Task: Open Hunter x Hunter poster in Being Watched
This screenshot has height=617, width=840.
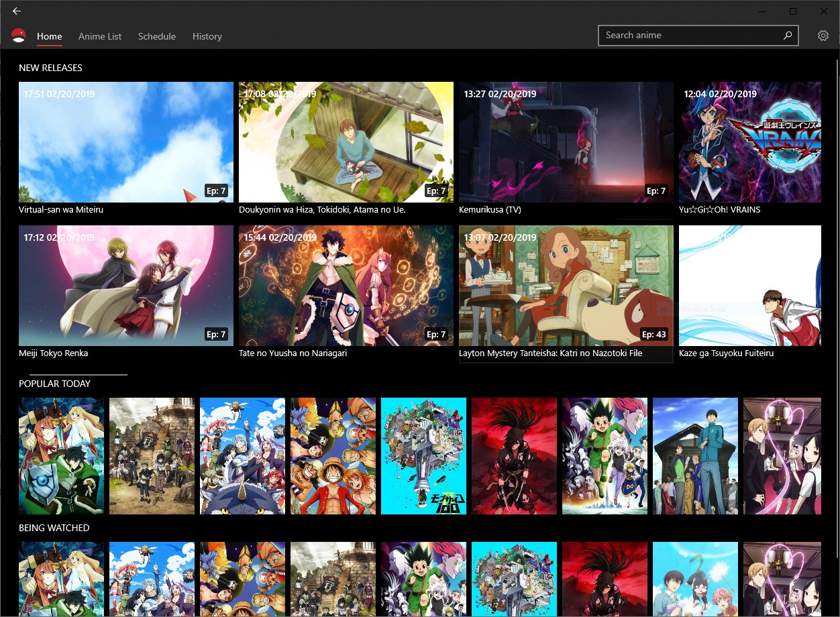Action: pyautogui.click(x=423, y=579)
